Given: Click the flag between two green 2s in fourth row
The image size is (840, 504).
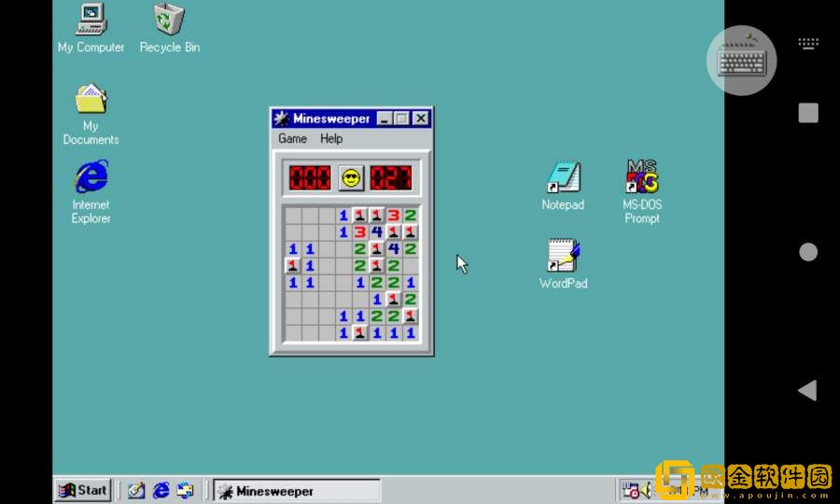Looking at the screenshot, I should click(x=377, y=265).
